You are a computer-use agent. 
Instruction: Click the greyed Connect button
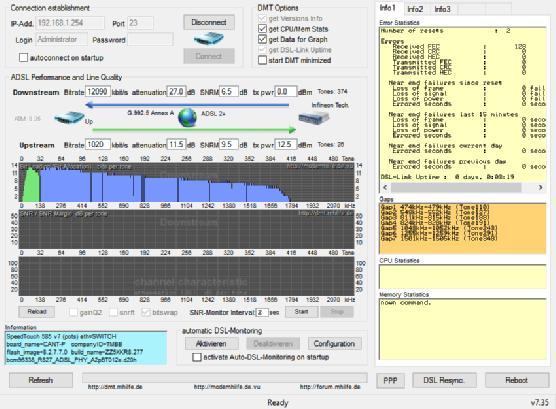(209, 56)
